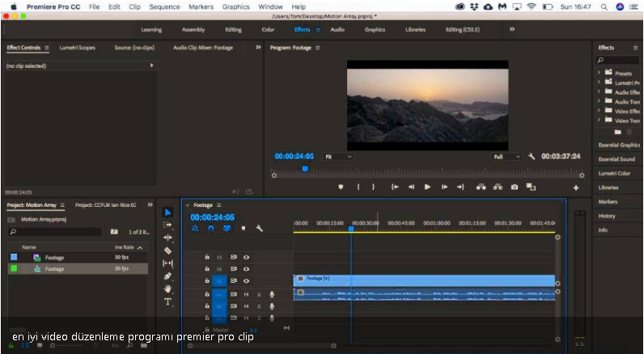The image size is (644, 354).
Task: Toggle V1 track output eye
Action: 247,281
